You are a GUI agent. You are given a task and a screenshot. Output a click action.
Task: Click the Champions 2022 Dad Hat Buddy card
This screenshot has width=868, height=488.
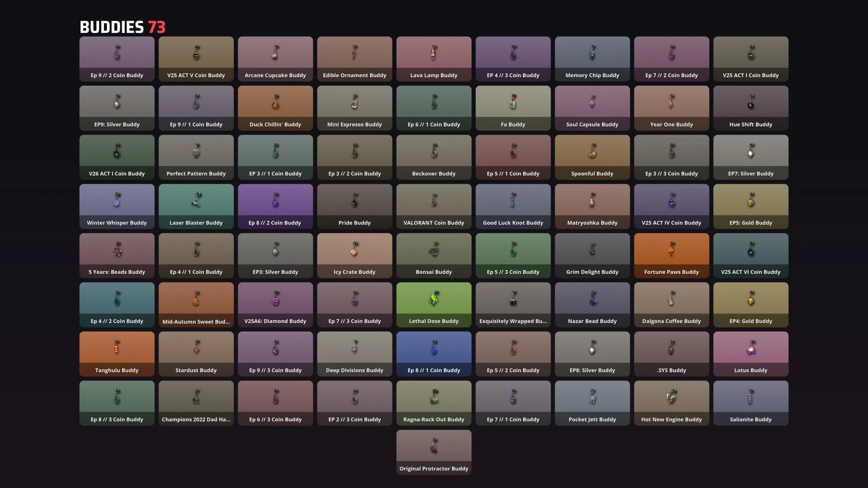[x=196, y=404]
